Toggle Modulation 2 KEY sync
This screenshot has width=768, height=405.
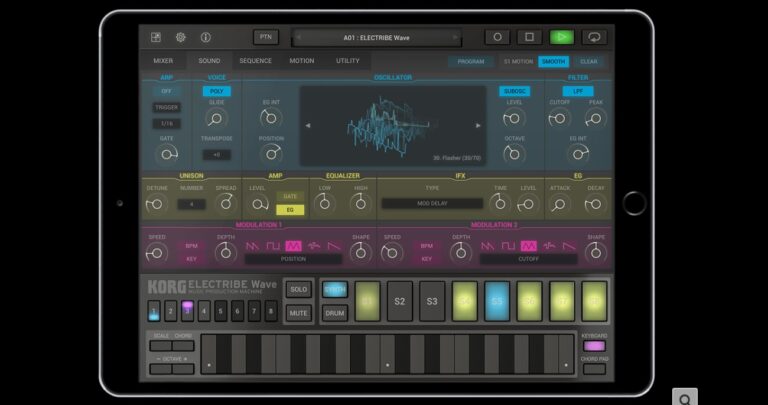(427, 259)
